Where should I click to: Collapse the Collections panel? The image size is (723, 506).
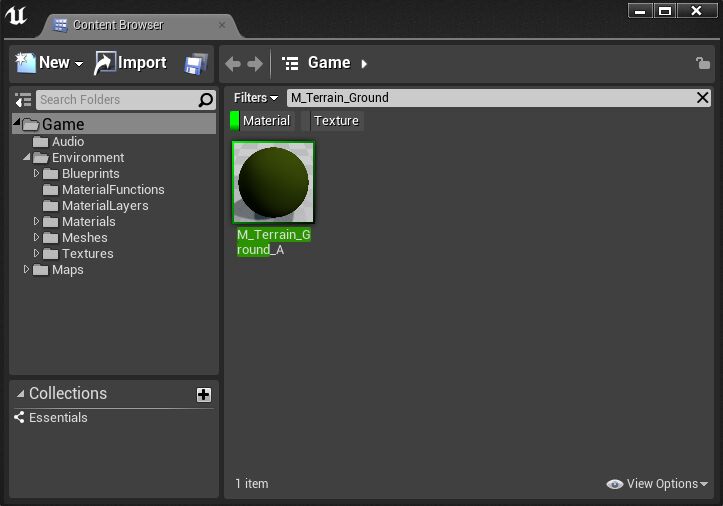tap(20, 393)
